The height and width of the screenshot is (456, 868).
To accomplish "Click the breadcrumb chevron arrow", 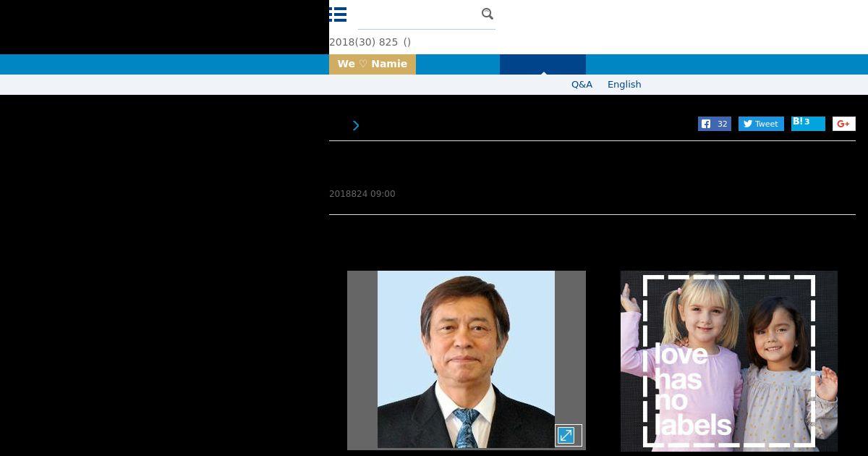I will coord(356,126).
